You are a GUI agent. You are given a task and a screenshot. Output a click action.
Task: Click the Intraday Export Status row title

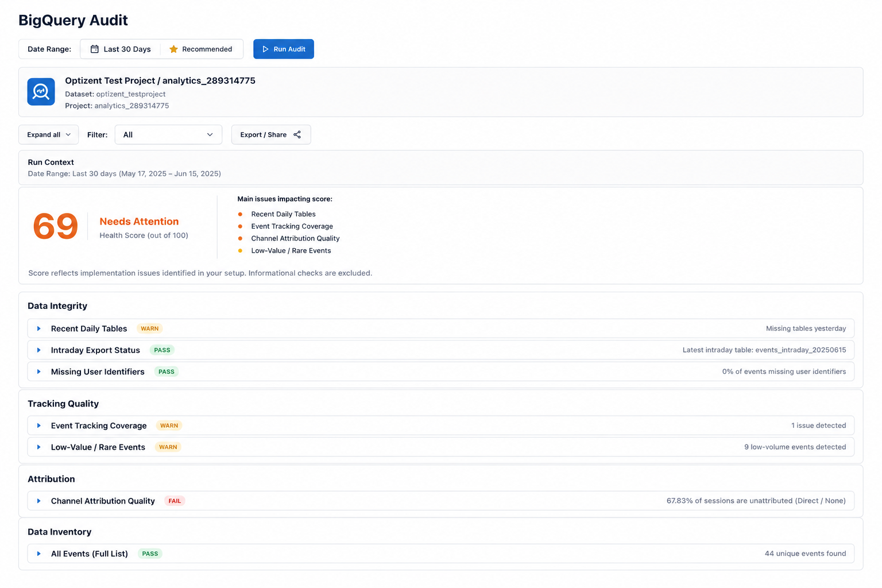(x=95, y=350)
